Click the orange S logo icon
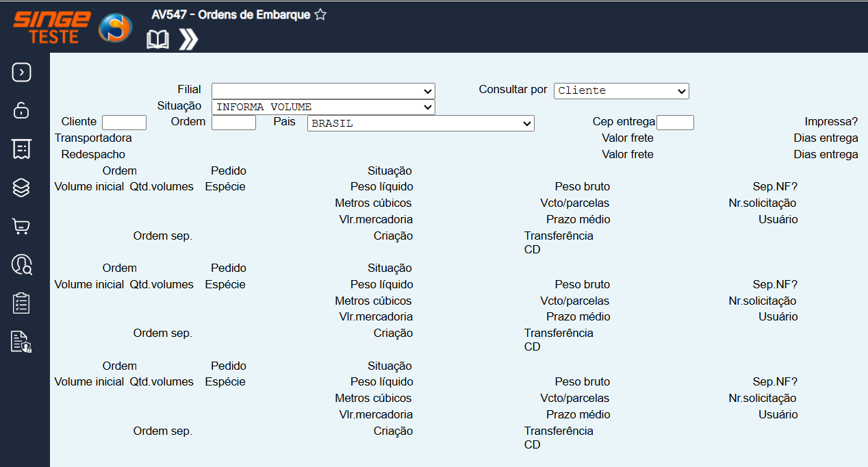The width and height of the screenshot is (868, 467). (x=115, y=28)
